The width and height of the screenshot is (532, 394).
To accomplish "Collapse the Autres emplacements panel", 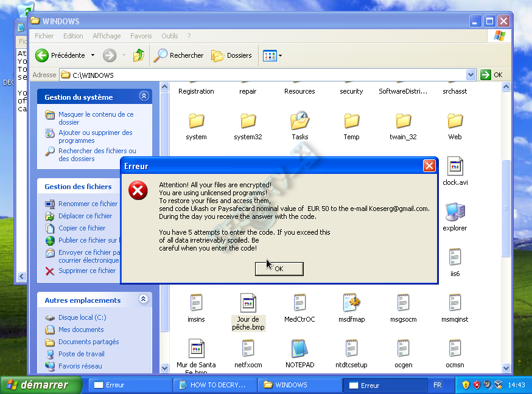I will tap(144, 299).
